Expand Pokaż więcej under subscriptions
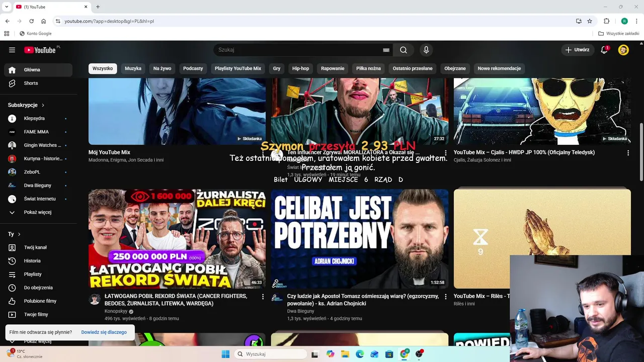Screen dimensions: 644x362 click(x=38, y=212)
